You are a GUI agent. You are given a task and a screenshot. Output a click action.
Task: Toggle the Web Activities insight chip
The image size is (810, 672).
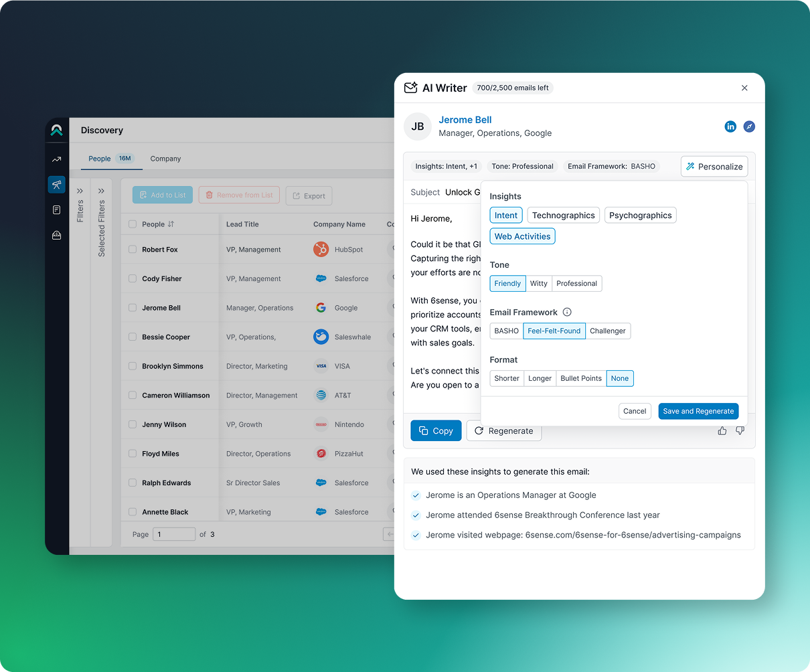pyautogui.click(x=523, y=236)
